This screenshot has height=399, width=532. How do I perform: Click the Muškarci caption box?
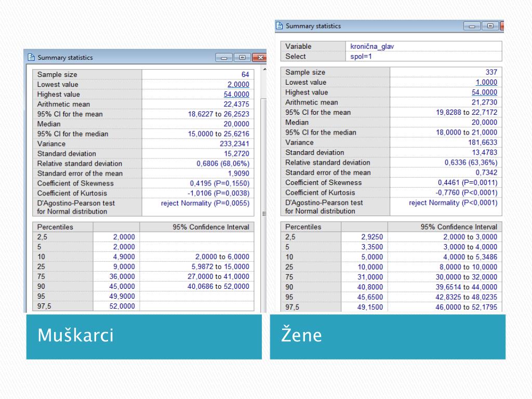coord(144,337)
